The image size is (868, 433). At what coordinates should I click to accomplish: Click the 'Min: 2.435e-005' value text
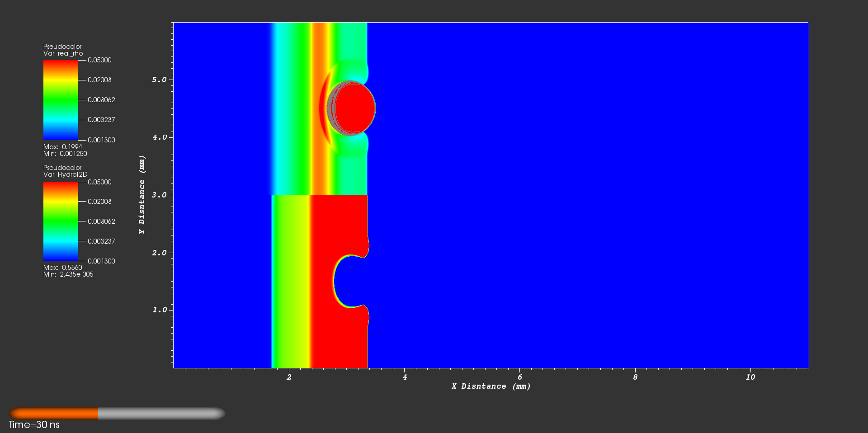(x=68, y=274)
